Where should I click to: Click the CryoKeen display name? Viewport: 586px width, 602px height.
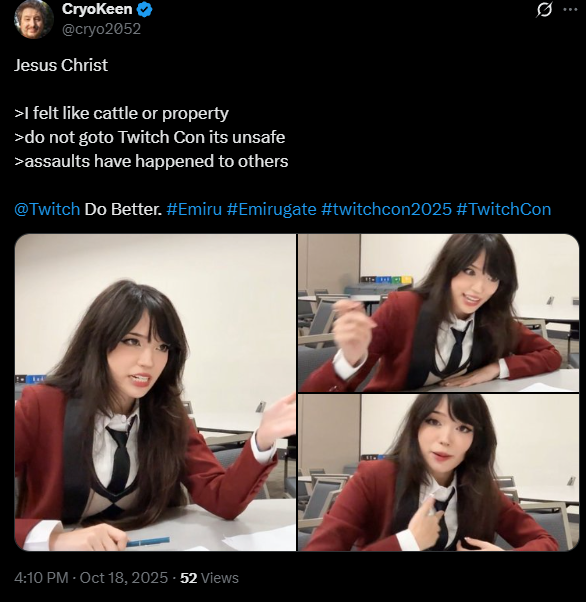pyautogui.click(x=97, y=9)
